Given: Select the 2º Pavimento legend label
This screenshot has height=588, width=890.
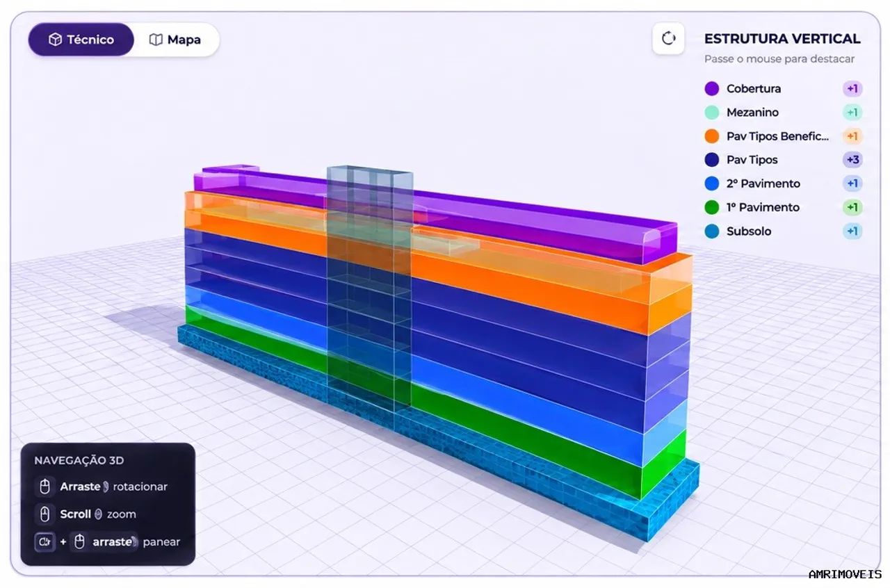Looking at the screenshot, I should click(x=763, y=183).
